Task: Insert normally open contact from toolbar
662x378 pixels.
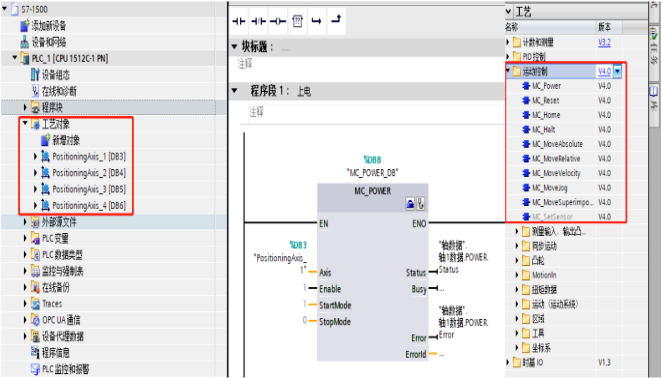Action: pos(239,21)
